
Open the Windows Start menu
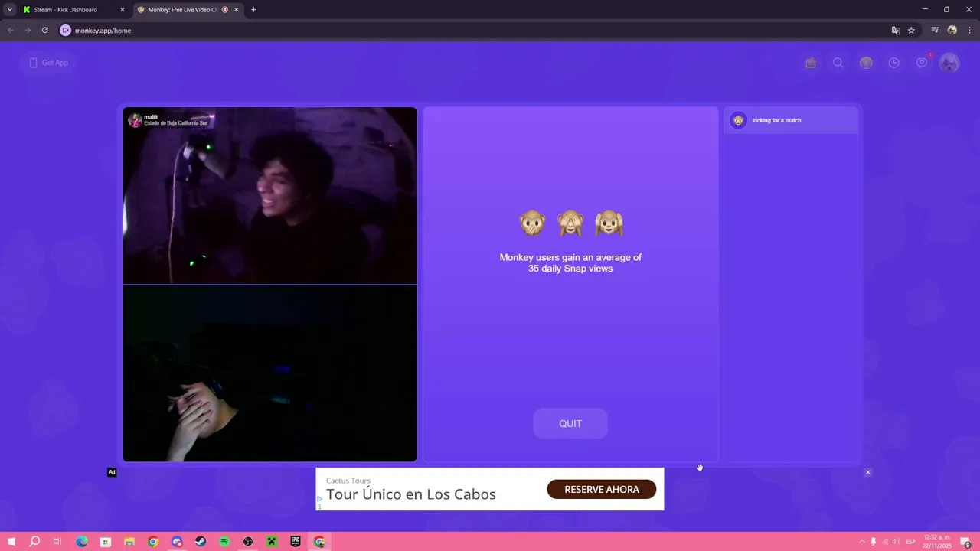click(11, 542)
